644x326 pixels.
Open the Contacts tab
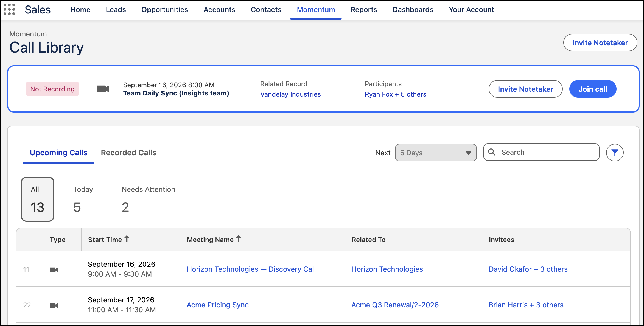266,10
